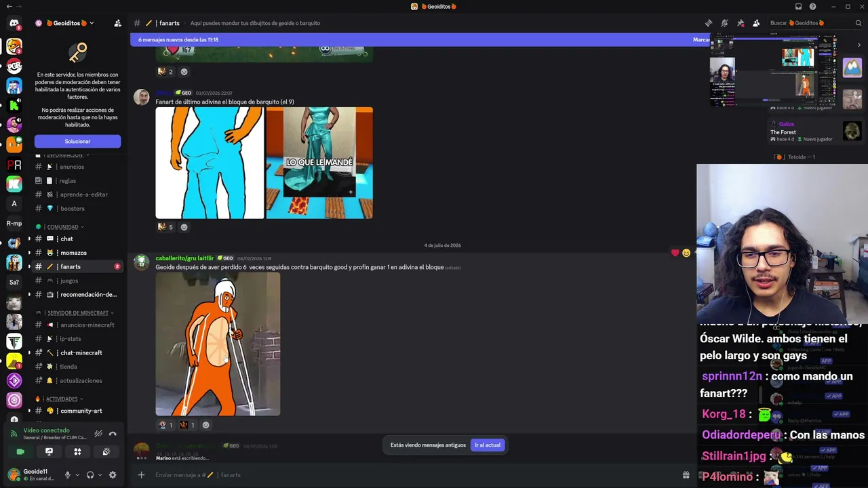Add reaction to the caballerito/gru message
The width and height of the screenshot is (868, 488).
point(206,425)
